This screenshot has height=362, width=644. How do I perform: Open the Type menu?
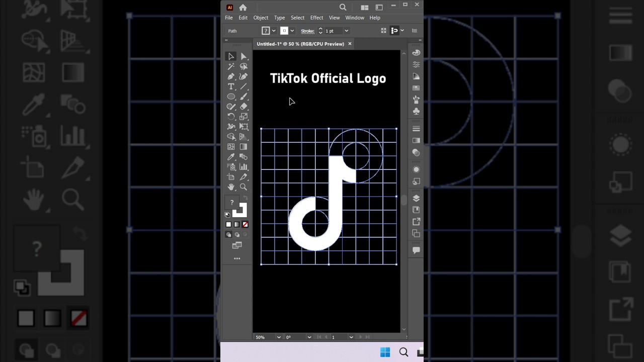tap(279, 18)
